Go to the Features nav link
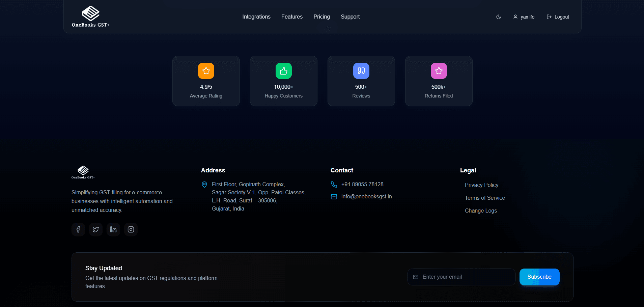Image resolution: width=644 pixels, height=307 pixels. [x=292, y=17]
